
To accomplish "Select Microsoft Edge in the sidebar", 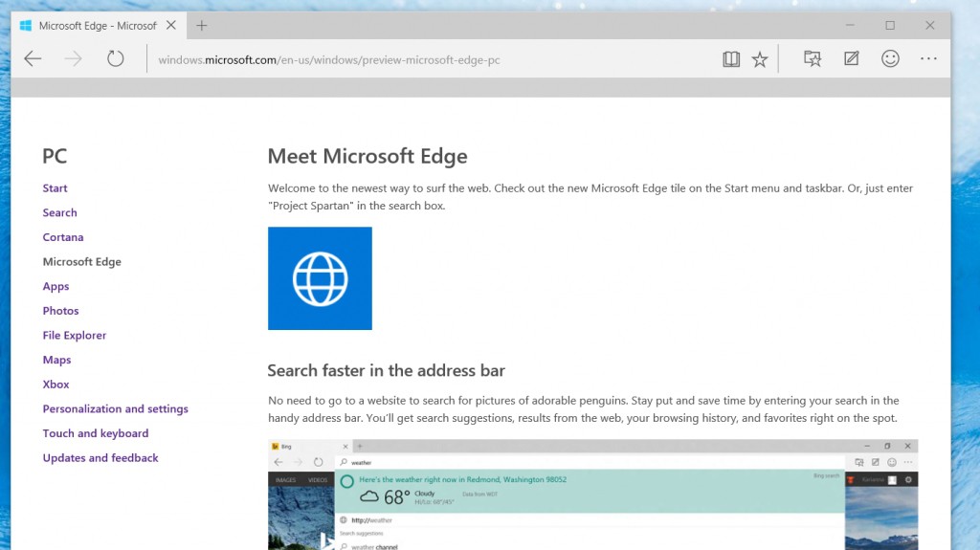I will [x=81, y=262].
